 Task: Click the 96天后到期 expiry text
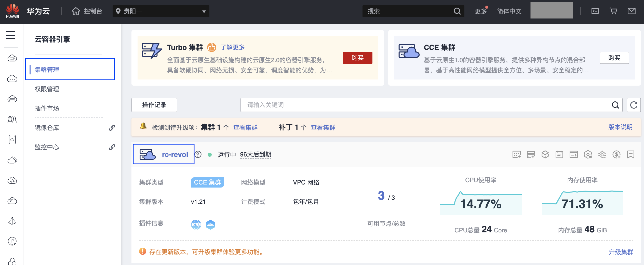point(256,154)
